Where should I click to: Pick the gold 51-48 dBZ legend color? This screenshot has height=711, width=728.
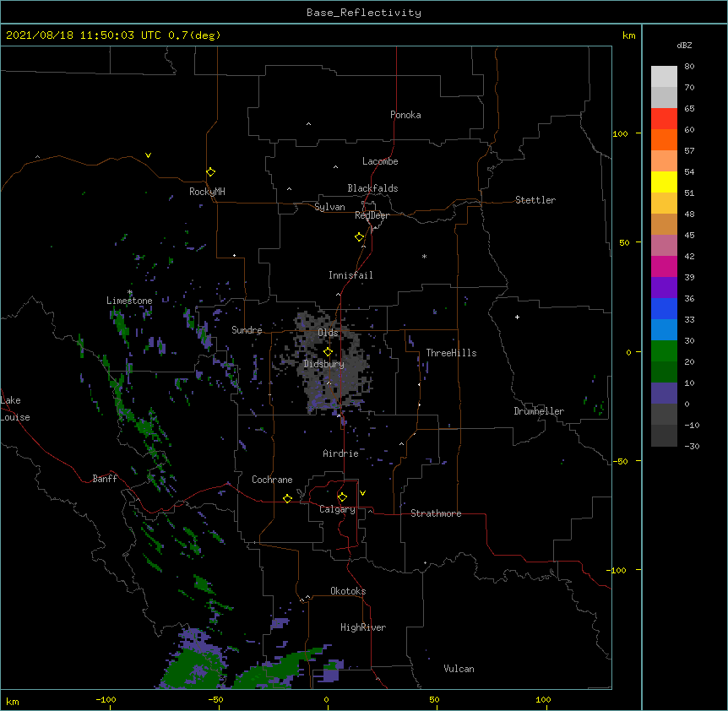point(664,204)
